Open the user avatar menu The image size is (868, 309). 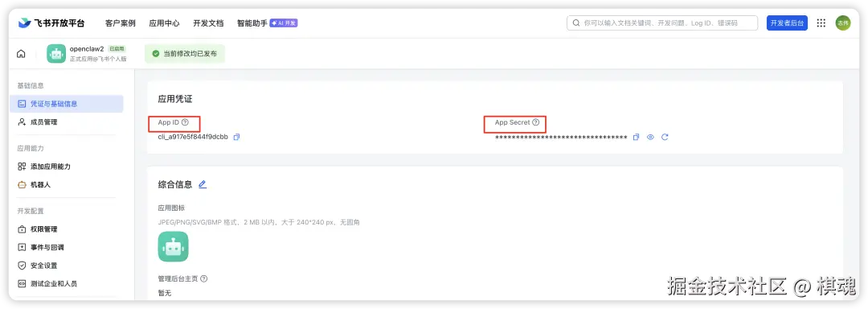coord(842,23)
